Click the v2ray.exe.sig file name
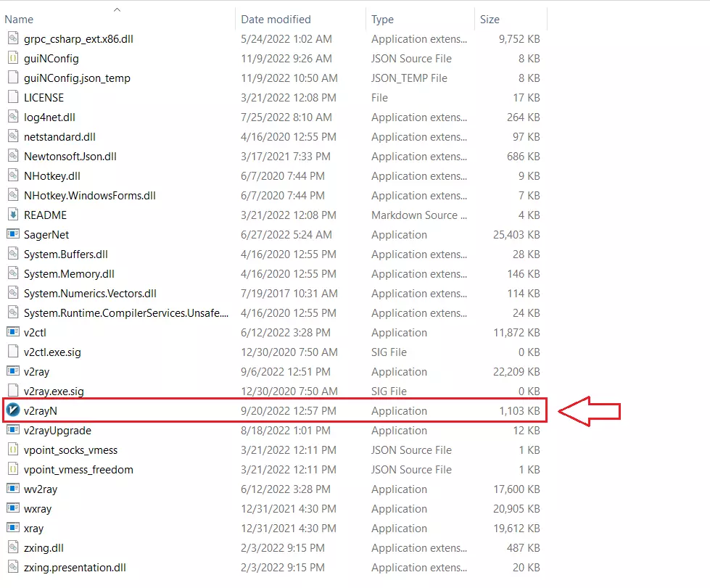710x588 pixels. (x=54, y=391)
